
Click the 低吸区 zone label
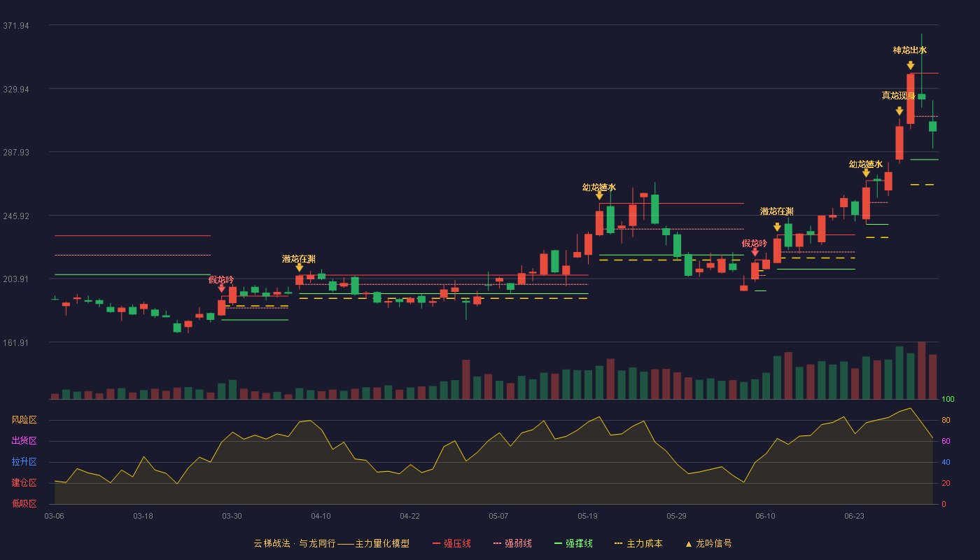coord(24,503)
